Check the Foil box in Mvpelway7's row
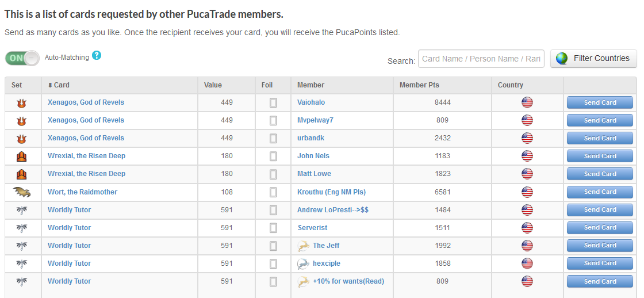Screen dimensions: 644x298 click(273, 121)
